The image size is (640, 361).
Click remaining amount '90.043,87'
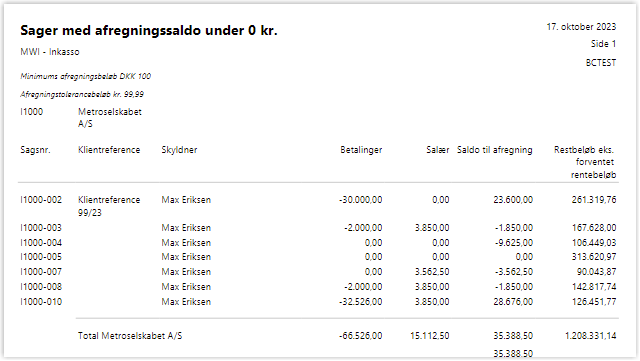[x=596, y=272]
